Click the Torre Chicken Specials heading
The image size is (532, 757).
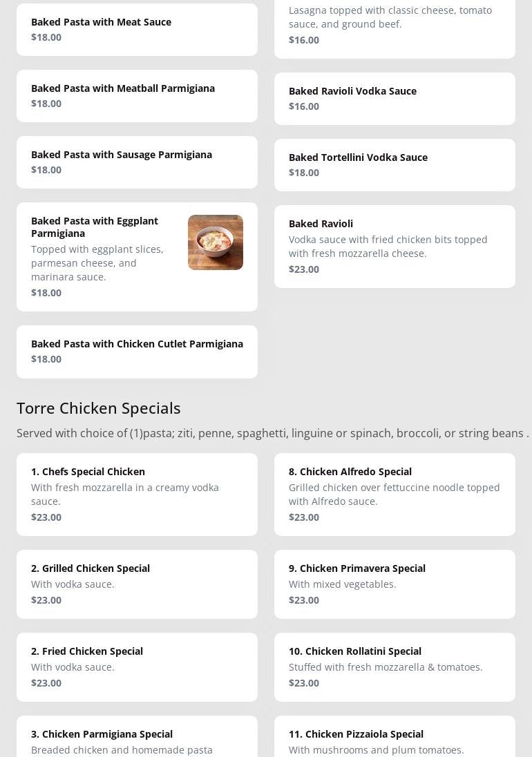(99, 408)
